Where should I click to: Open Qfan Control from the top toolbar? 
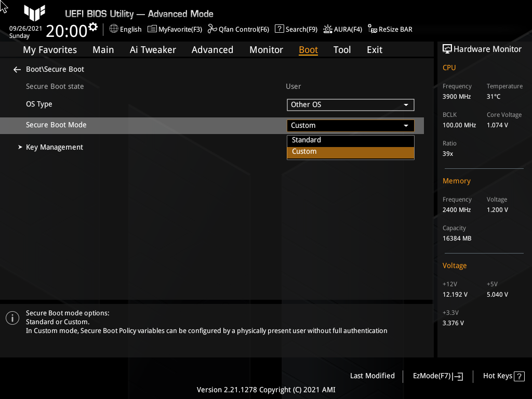(238, 29)
